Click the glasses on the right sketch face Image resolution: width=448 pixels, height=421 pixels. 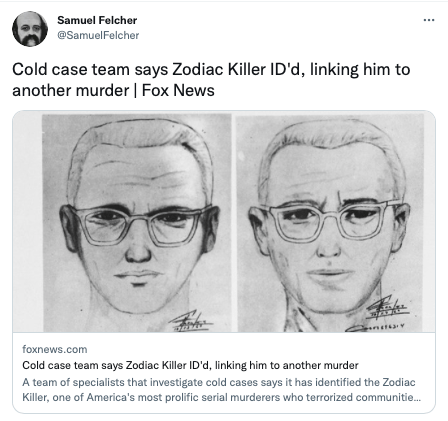tap(332, 220)
